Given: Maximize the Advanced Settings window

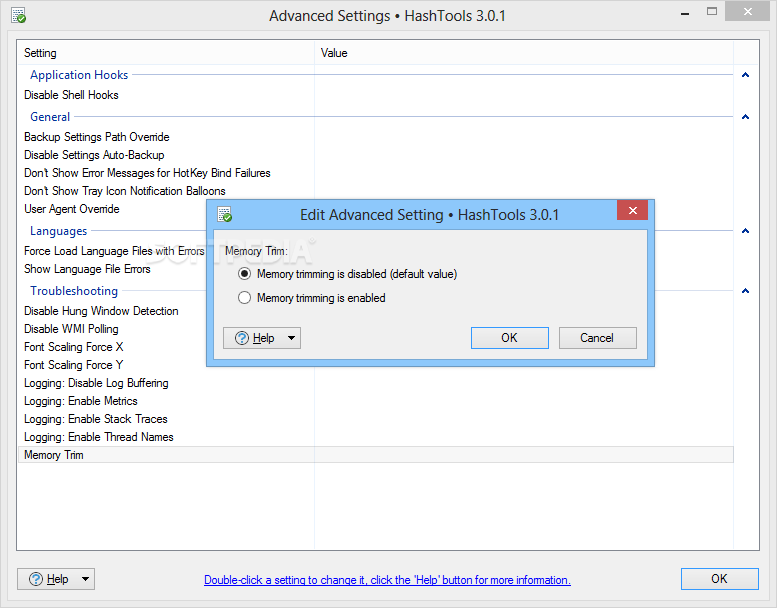Looking at the screenshot, I should pos(712,12).
